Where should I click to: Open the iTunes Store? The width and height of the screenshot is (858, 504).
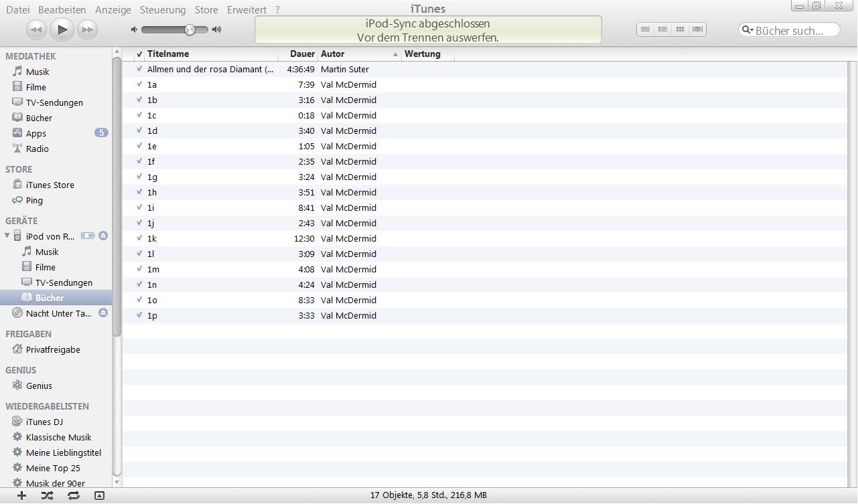click(50, 185)
